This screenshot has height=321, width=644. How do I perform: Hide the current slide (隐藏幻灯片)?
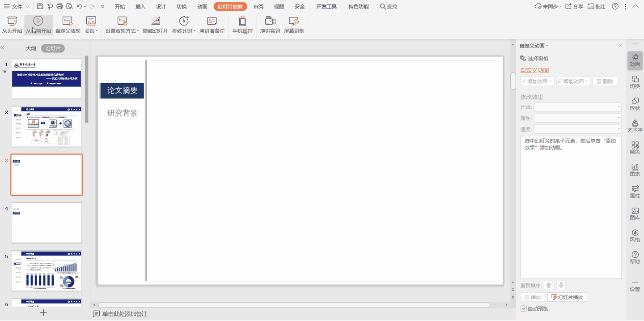coord(155,25)
